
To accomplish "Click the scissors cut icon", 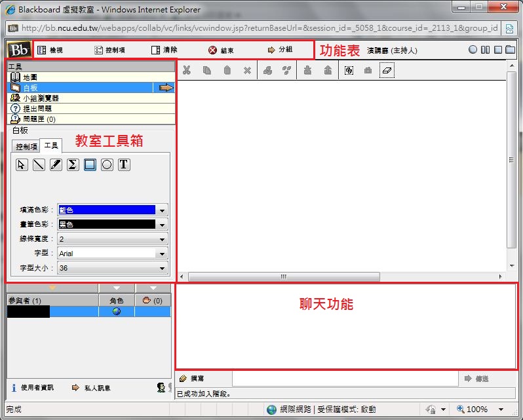I will click(x=187, y=70).
